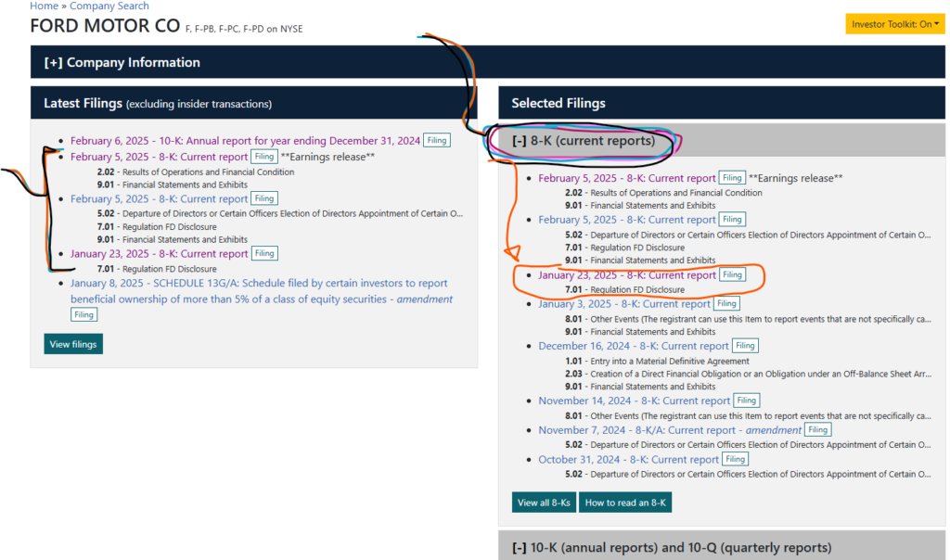Go to the Home breadcrumb link
950x560 pixels.
tap(45, 6)
